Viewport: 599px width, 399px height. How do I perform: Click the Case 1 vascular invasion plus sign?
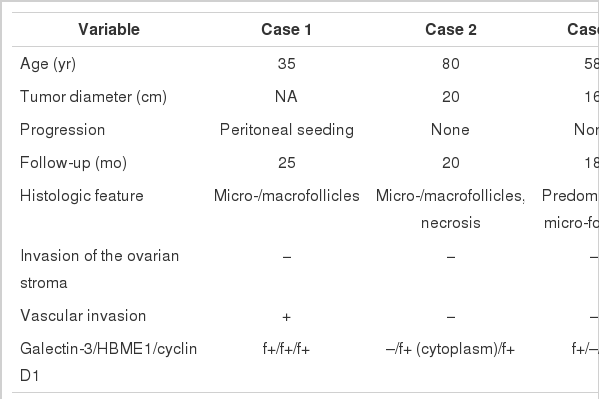(287, 317)
